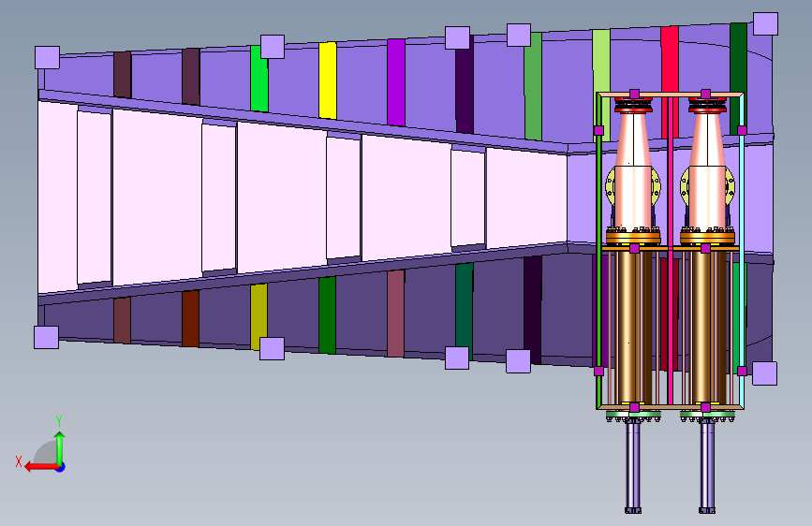Select the yellow stiffener on upper panel
This screenshot has height=526, width=812.
coord(328,80)
